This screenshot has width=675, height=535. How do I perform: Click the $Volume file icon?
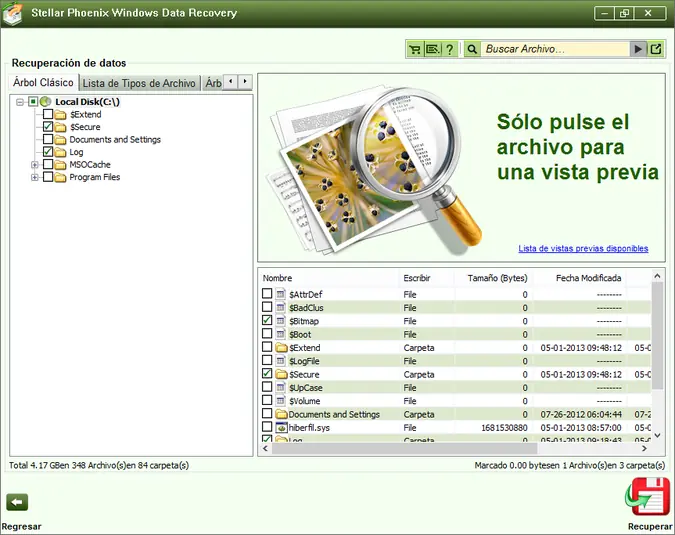point(281,401)
